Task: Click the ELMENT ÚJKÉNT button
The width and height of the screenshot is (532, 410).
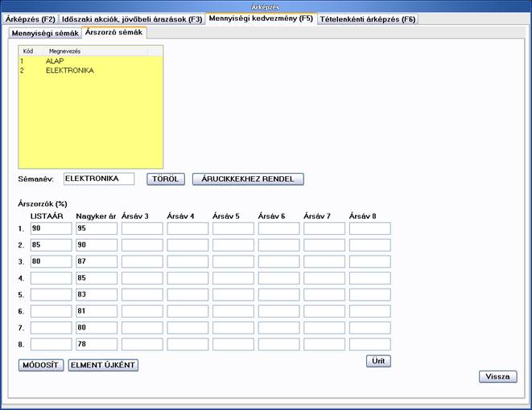Action: pos(103,365)
